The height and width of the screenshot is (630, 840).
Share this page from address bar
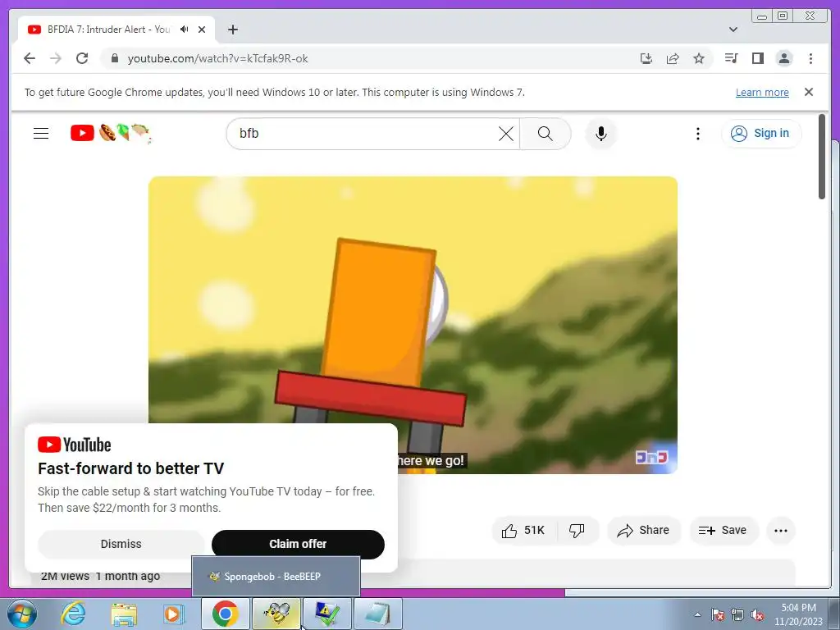tap(673, 58)
